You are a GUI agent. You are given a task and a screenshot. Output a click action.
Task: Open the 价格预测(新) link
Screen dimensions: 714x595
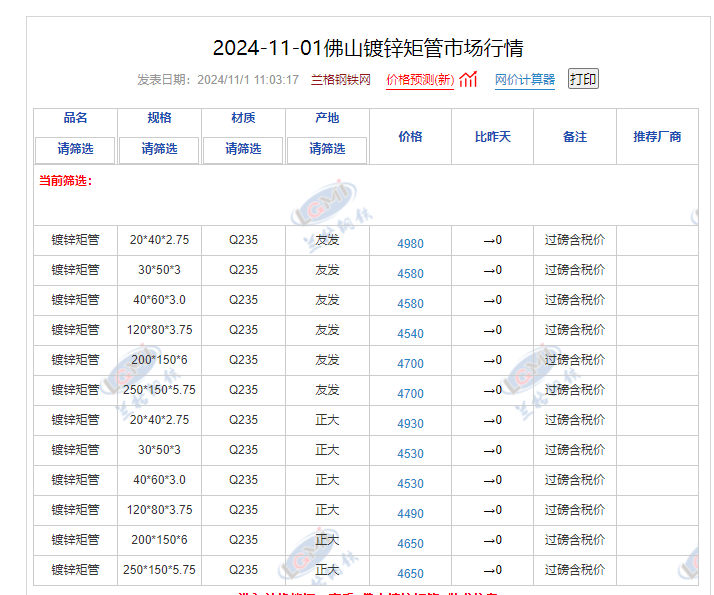click(420, 80)
